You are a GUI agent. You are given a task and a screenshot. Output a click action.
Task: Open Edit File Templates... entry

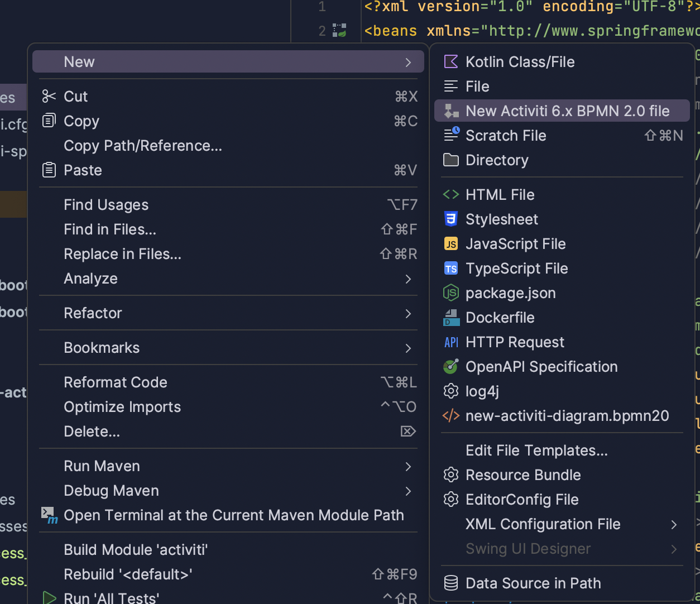[562, 450]
